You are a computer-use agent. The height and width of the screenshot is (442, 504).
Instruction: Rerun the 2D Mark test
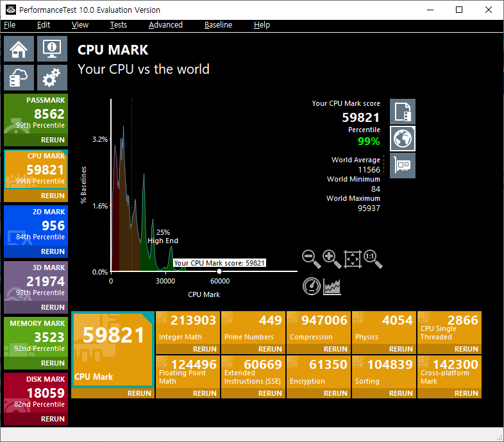[x=53, y=251]
